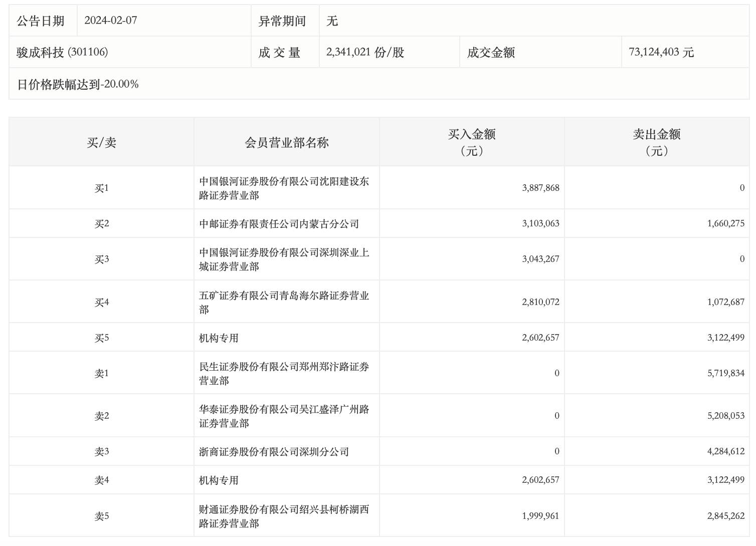
Task: Select 中邮证券有限责任公司内蒙古分公司 entry
Action: (x=279, y=224)
